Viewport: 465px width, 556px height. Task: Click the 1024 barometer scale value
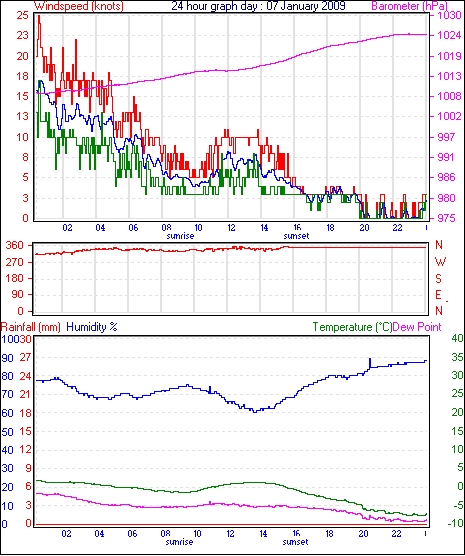449,35
